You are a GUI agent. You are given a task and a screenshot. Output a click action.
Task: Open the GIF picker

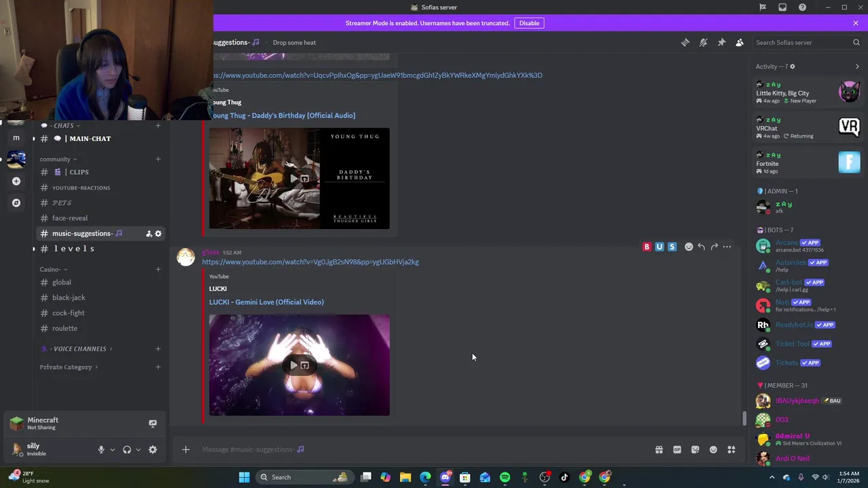point(677,449)
